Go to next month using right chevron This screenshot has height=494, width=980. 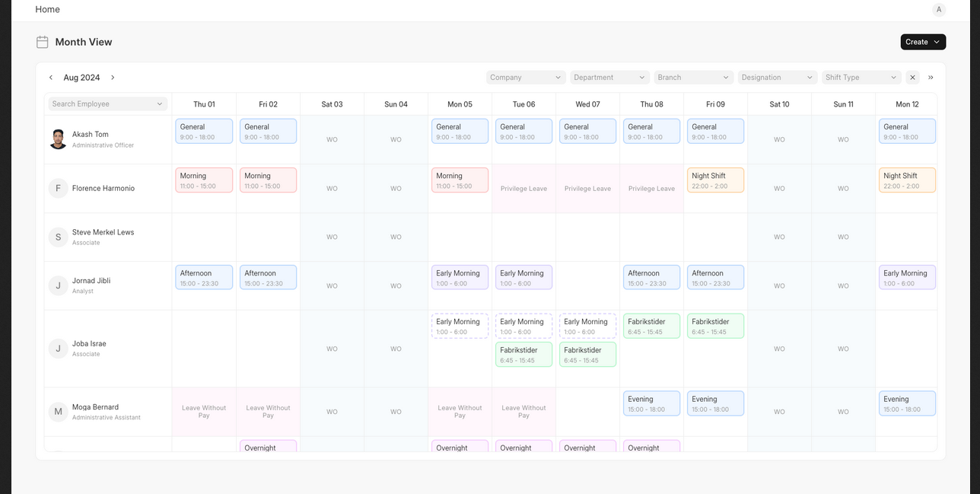113,78
